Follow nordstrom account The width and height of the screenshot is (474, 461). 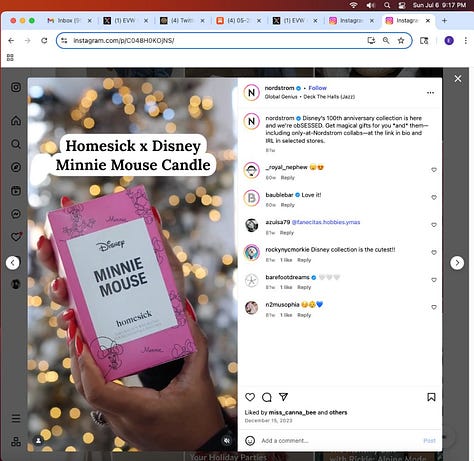317,88
